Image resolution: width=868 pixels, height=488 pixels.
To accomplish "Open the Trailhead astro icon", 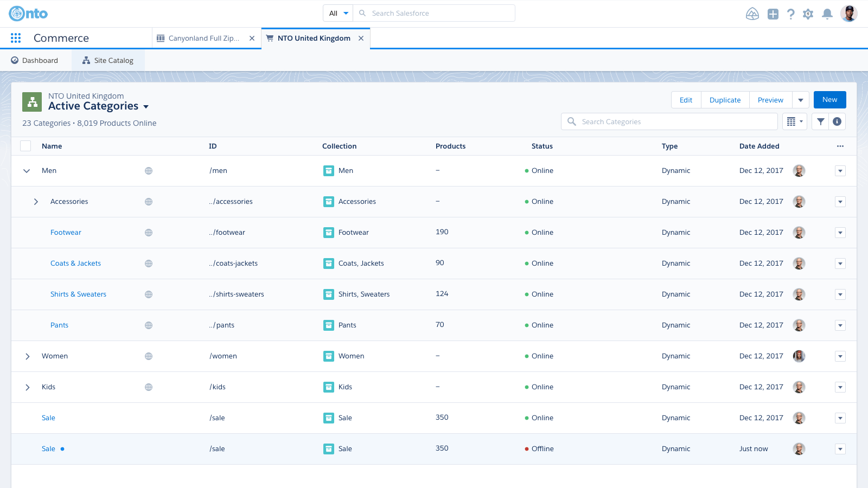I will point(752,14).
